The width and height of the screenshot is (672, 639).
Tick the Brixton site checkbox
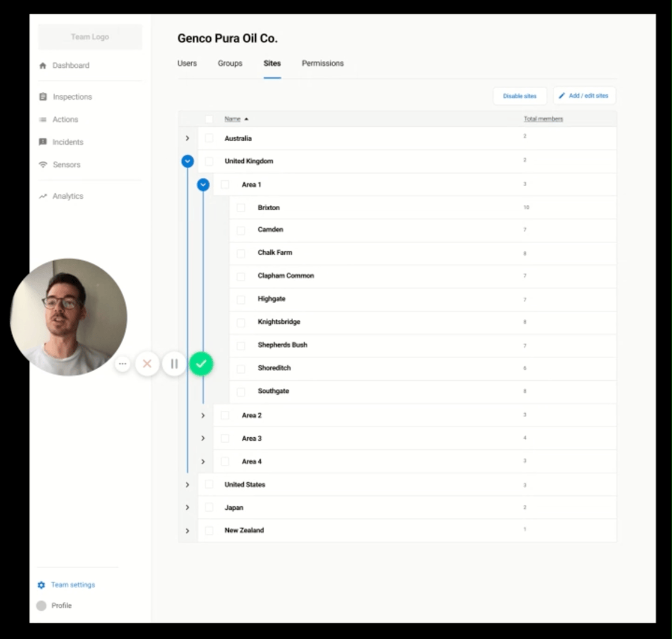coord(241,208)
